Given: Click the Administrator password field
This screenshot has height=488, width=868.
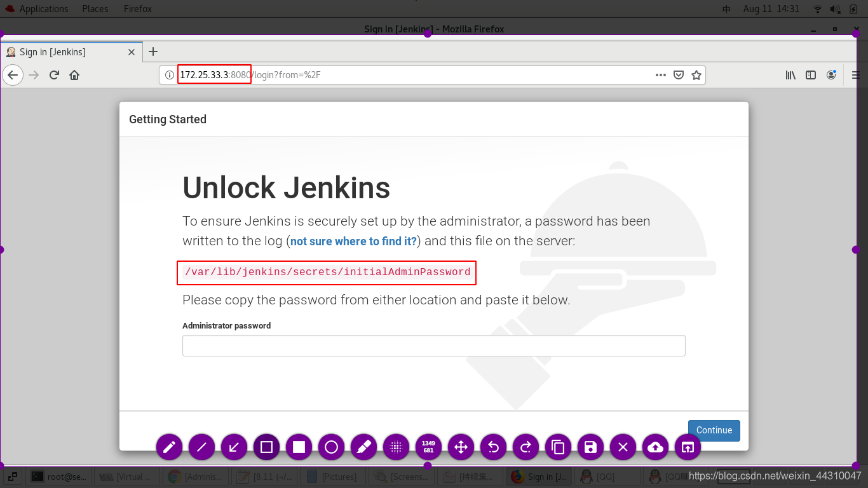Looking at the screenshot, I should pos(433,346).
